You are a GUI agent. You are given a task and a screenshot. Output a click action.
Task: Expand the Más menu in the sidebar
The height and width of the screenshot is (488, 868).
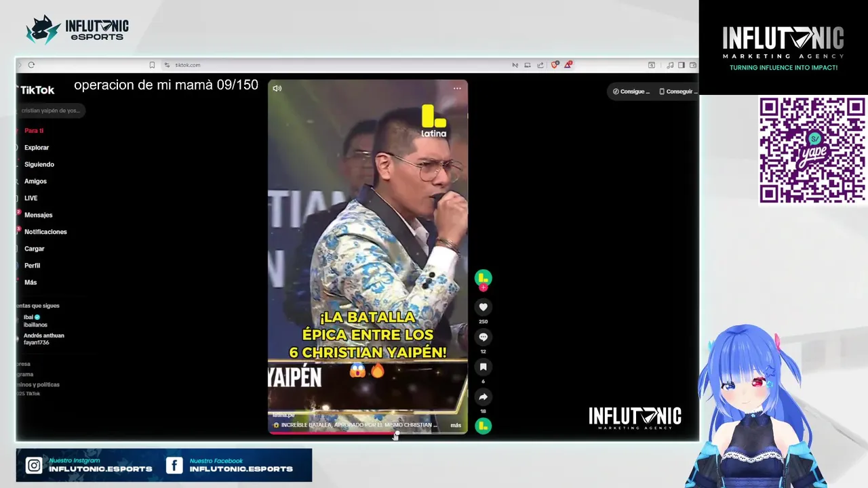31,283
